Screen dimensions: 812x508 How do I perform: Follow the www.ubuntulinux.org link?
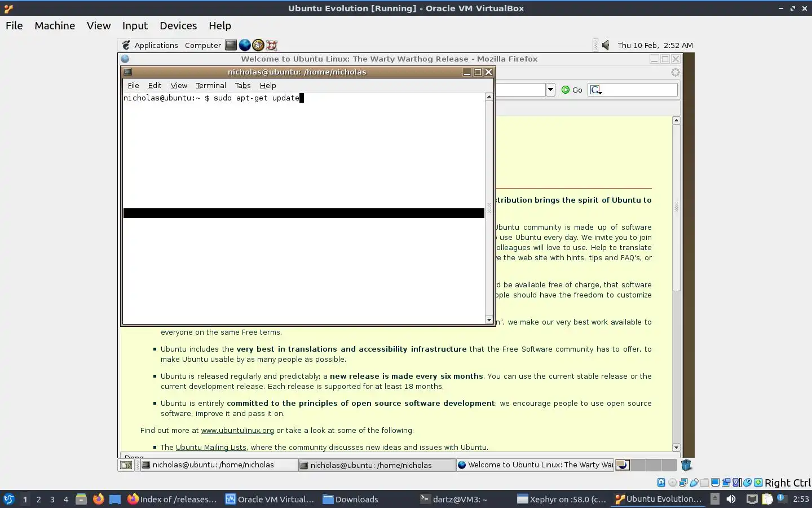click(x=237, y=430)
